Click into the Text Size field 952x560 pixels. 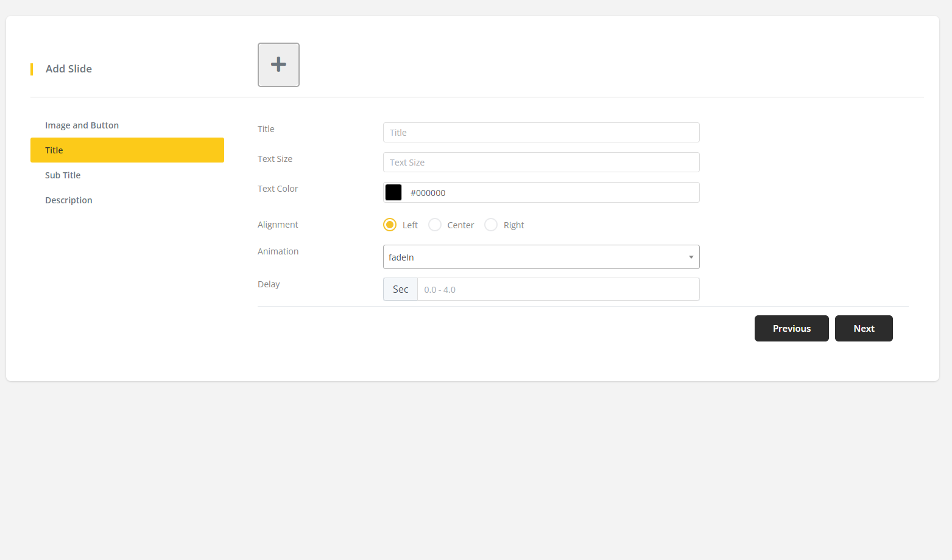(541, 163)
